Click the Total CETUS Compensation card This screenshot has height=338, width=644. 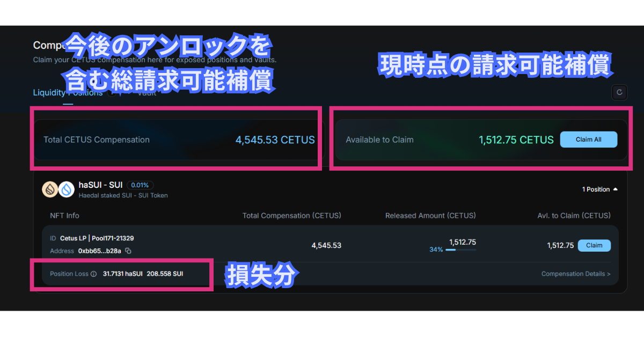tap(179, 140)
